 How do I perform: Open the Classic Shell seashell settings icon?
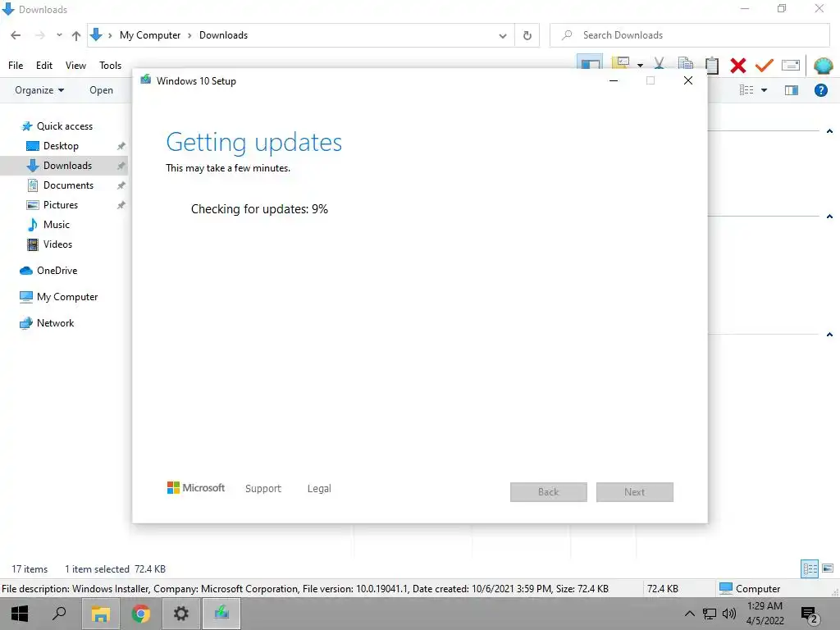click(823, 66)
